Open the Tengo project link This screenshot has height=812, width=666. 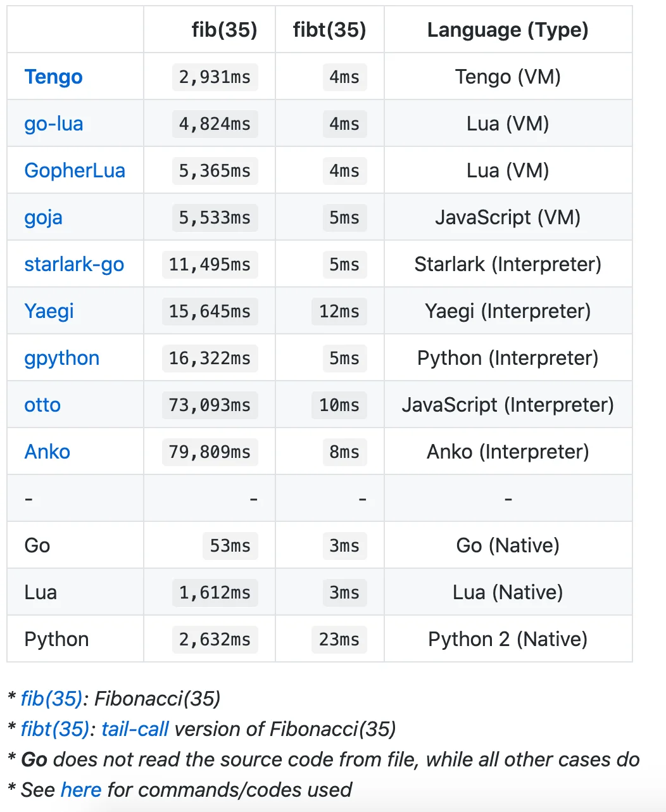[54, 77]
